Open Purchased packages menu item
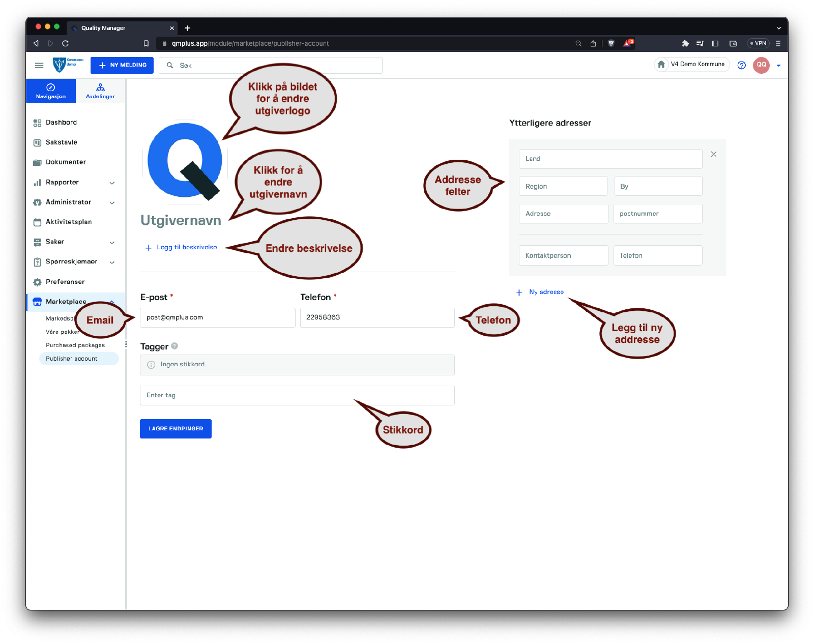Image resolution: width=814 pixels, height=644 pixels. (x=75, y=345)
